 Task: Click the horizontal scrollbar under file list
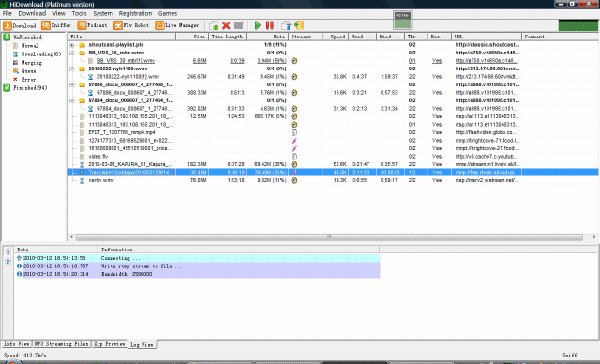(x=329, y=237)
